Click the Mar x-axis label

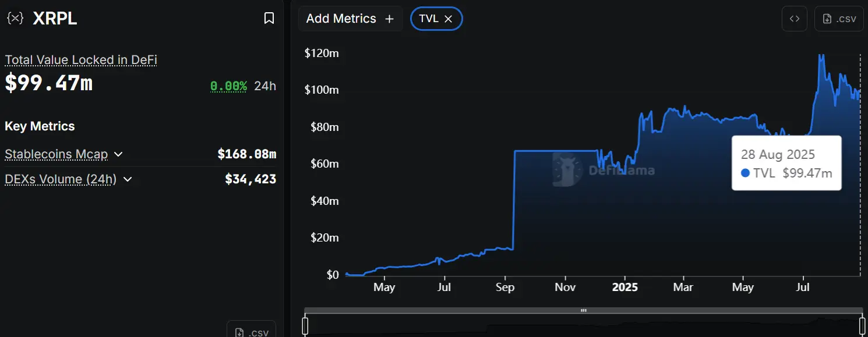(683, 287)
